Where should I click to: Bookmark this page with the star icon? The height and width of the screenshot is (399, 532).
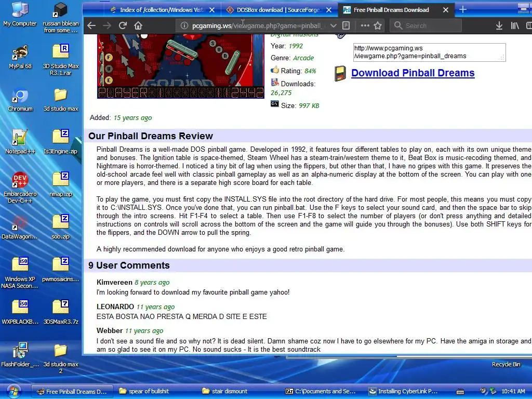[x=378, y=26]
